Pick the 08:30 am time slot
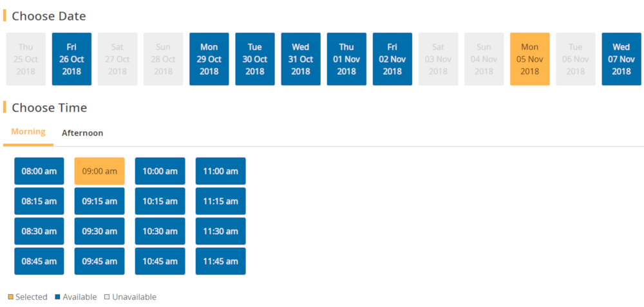This screenshot has height=307, width=644. (39, 231)
